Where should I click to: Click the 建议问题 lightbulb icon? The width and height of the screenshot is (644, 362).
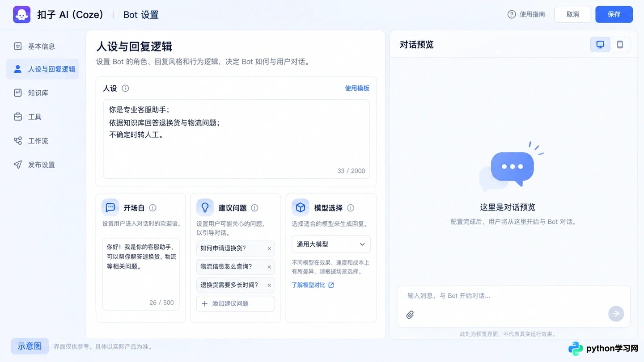[205, 207]
